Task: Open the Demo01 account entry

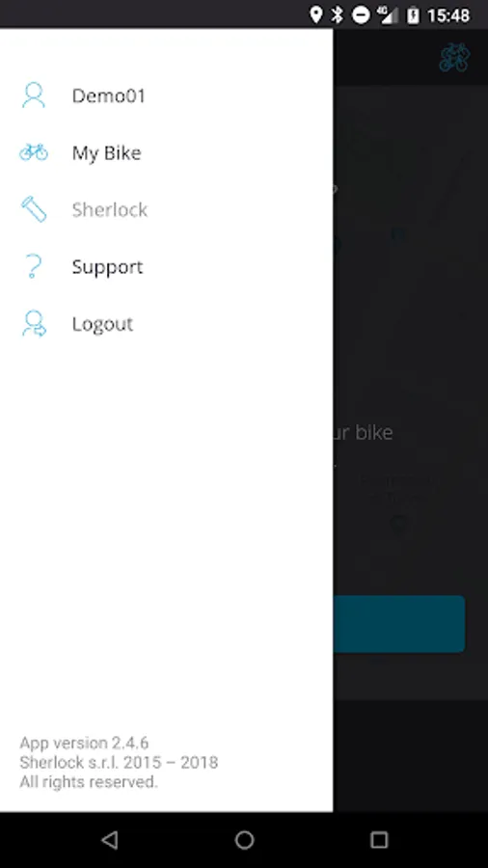Action: tap(167, 95)
